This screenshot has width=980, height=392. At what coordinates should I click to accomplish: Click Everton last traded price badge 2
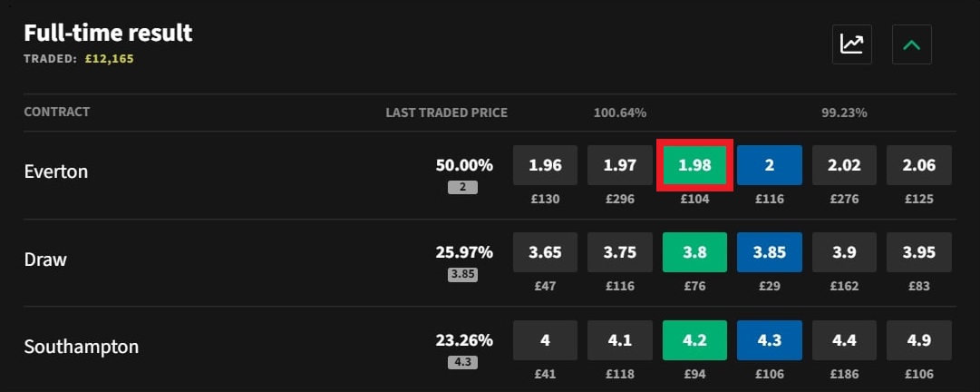click(x=462, y=187)
